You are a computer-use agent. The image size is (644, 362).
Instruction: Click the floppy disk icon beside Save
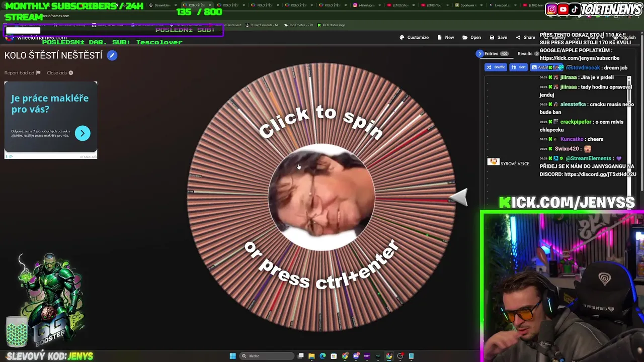point(492,37)
